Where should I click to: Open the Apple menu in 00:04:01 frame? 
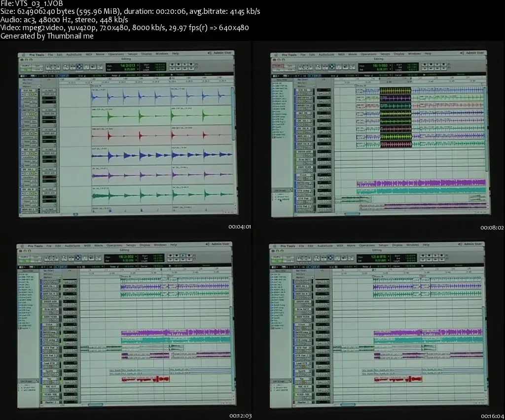point(24,55)
